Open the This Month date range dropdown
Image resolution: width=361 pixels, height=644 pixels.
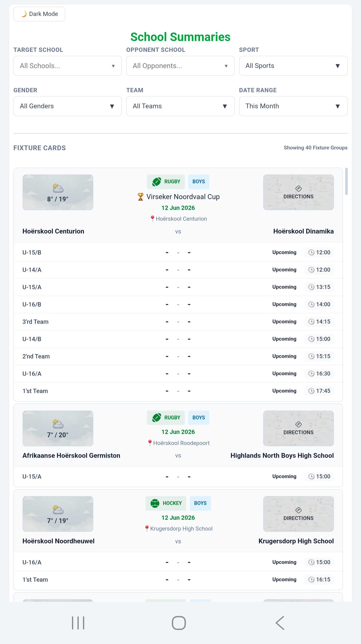click(293, 106)
